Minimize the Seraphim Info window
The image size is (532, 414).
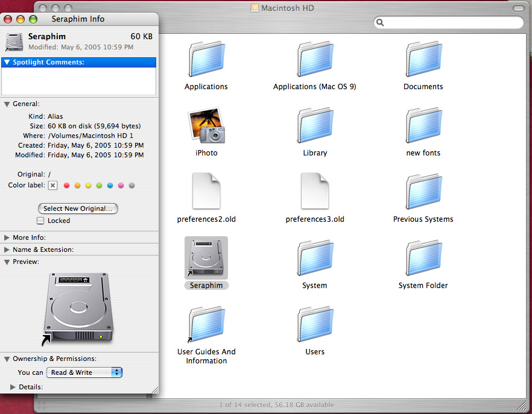(21, 19)
